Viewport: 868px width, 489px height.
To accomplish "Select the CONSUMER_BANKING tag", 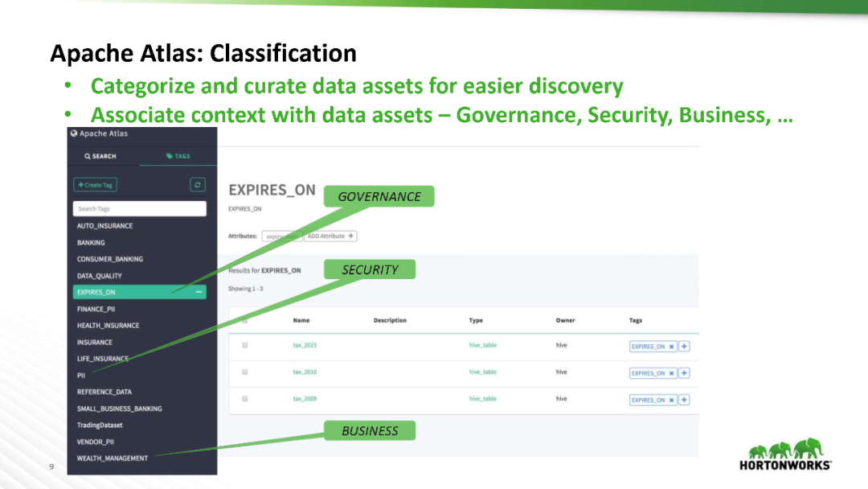I will click(x=109, y=259).
